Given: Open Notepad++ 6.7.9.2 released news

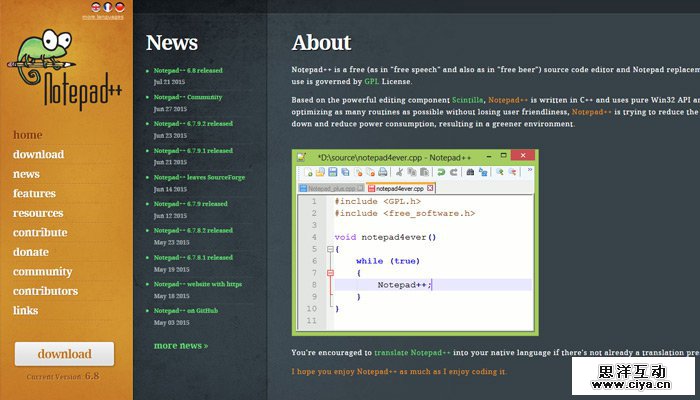Looking at the screenshot, I should [x=193, y=123].
